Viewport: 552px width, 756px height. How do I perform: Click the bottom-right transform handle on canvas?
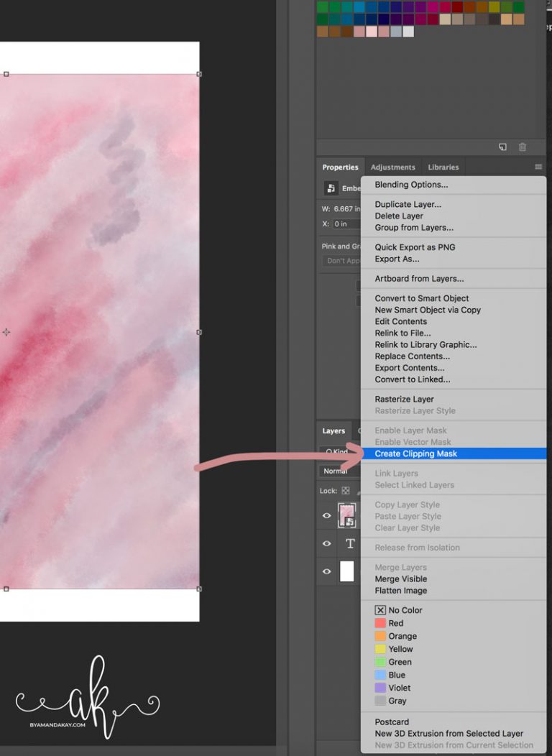(199, 589)
